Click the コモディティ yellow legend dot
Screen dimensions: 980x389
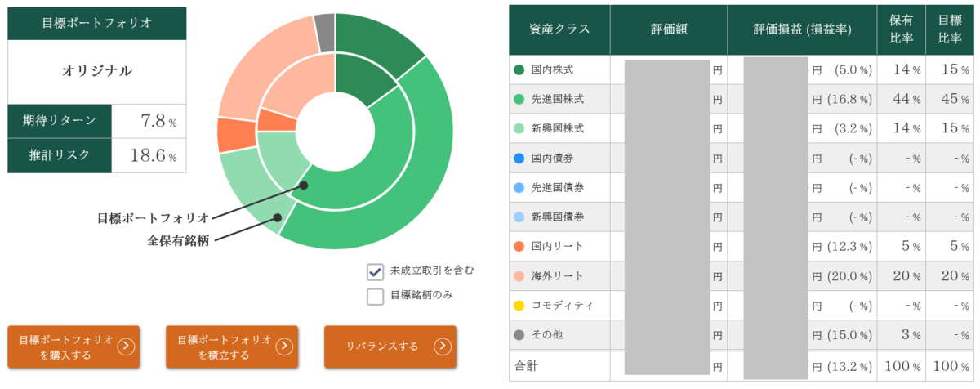(519, 305)
